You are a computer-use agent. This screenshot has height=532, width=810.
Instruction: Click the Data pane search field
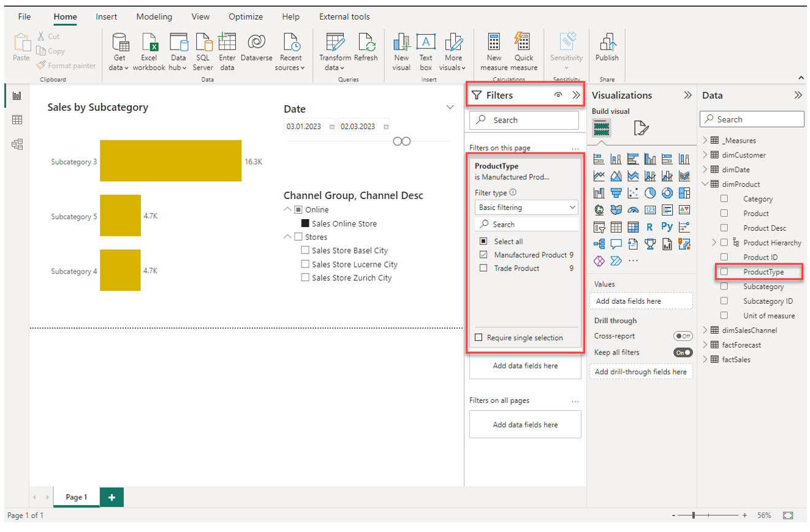[x=752, y=119]
